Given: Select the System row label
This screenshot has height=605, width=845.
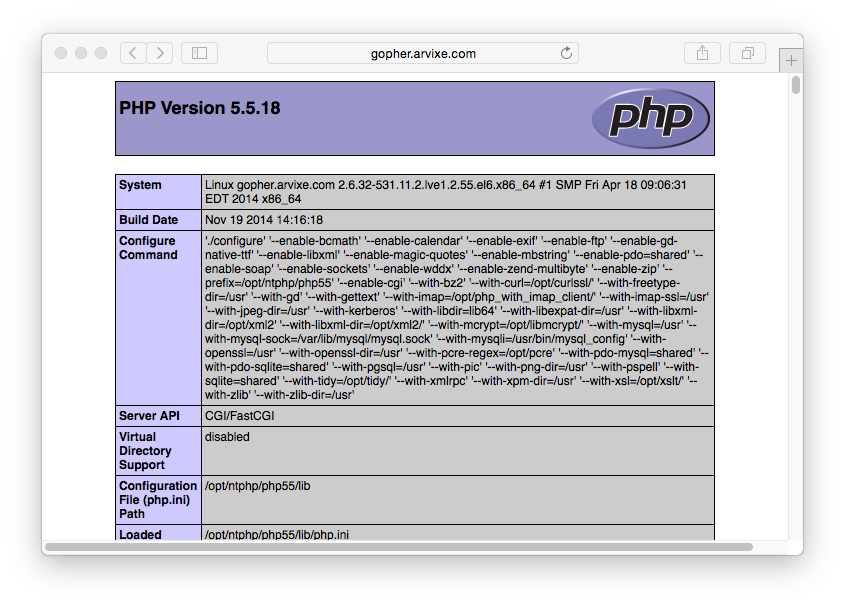Looking at the screenshot, I should pos(140,185).
